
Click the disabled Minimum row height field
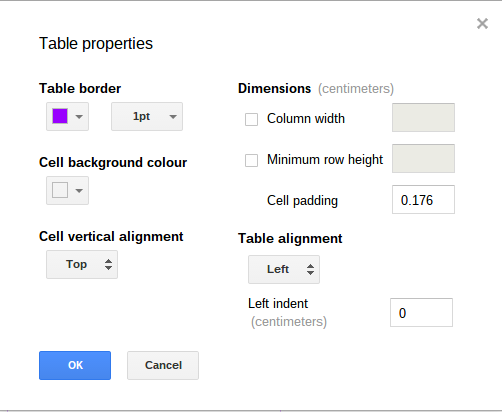[423, 158]
